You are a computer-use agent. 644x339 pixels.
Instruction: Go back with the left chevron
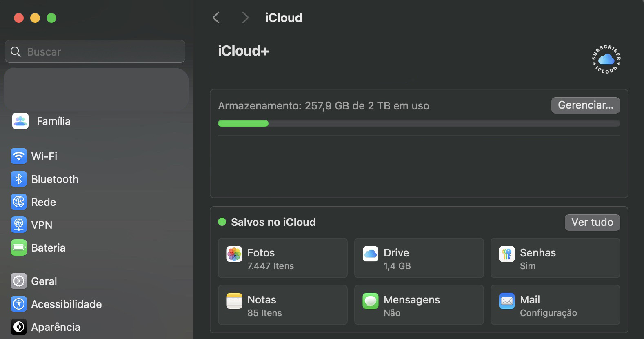(x=216, y=18)
